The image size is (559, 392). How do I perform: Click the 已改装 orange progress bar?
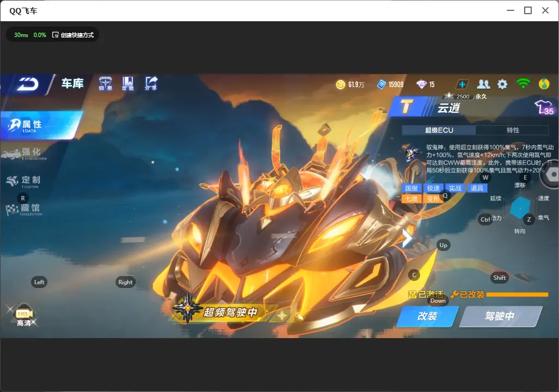[517, 295]
